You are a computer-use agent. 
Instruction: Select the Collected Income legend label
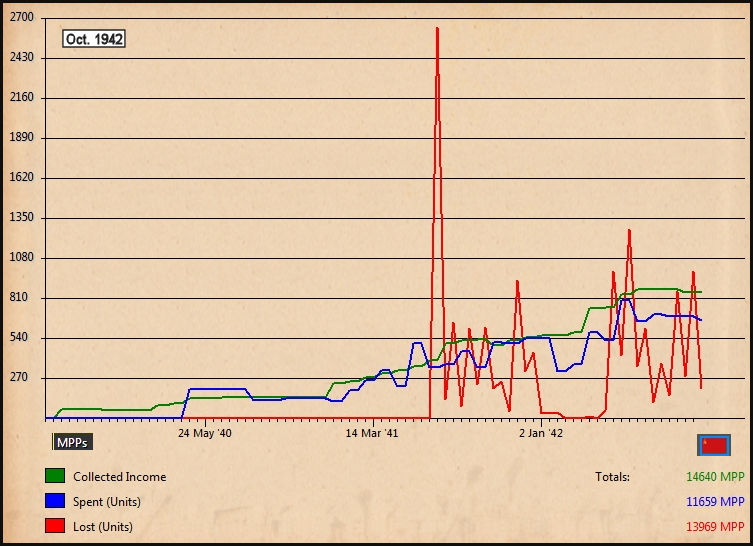click(119, 477)
